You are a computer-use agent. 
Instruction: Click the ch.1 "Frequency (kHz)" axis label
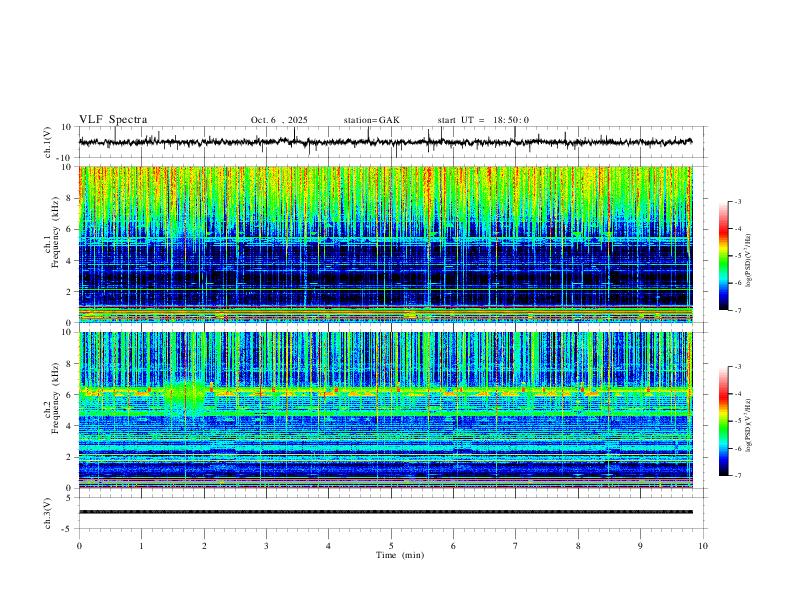pos(56,232)
